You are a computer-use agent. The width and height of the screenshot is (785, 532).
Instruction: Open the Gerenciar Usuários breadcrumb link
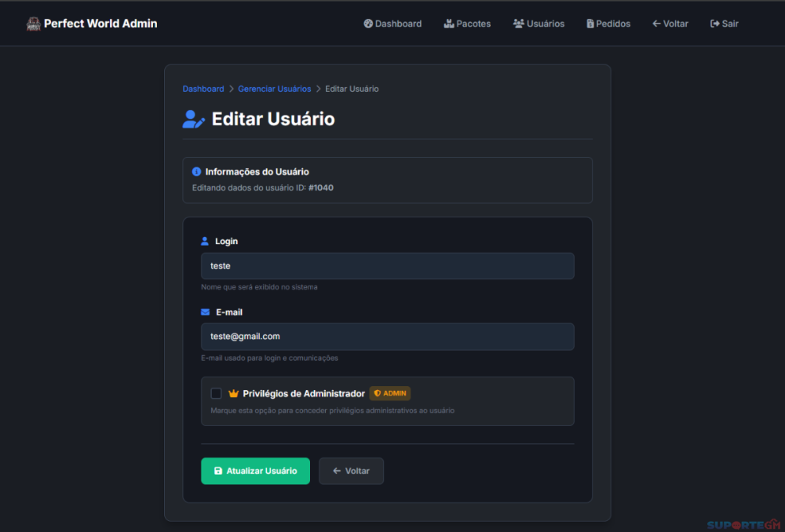[274, 89]
